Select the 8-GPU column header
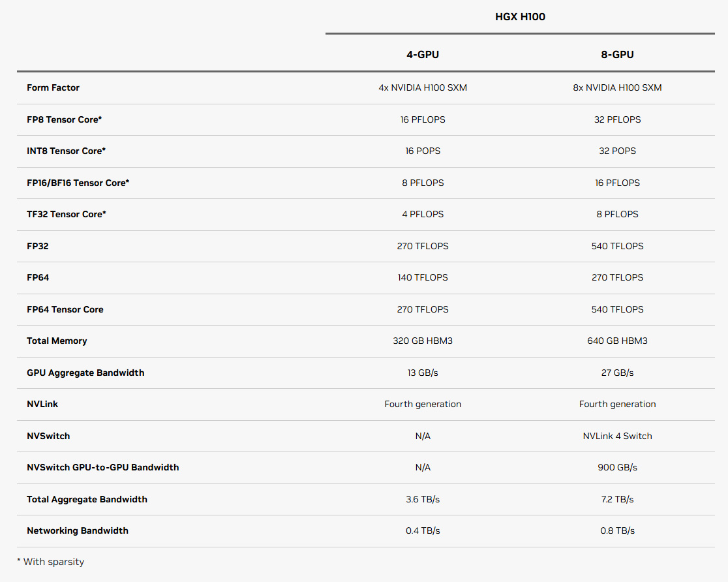Screen dimensions: 728x582 tap(617, 54)
